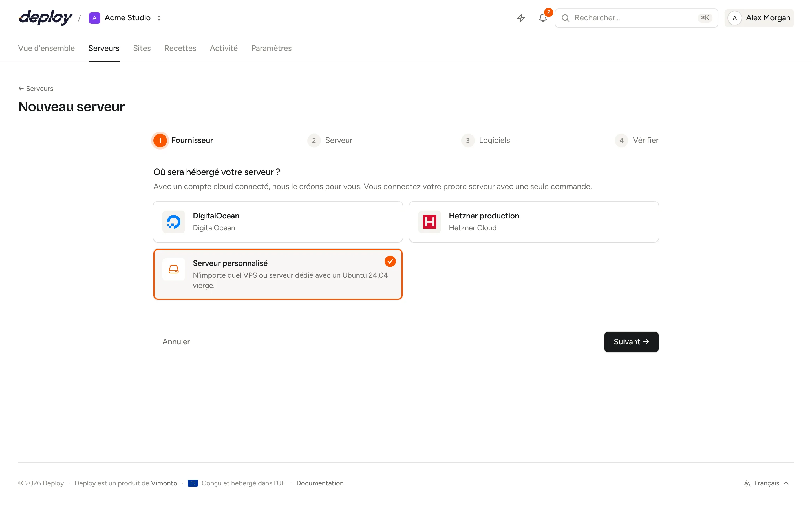Select the Serveur personnalisé option
The height and width of the screenshot is (508, 812).
[278, 274]
